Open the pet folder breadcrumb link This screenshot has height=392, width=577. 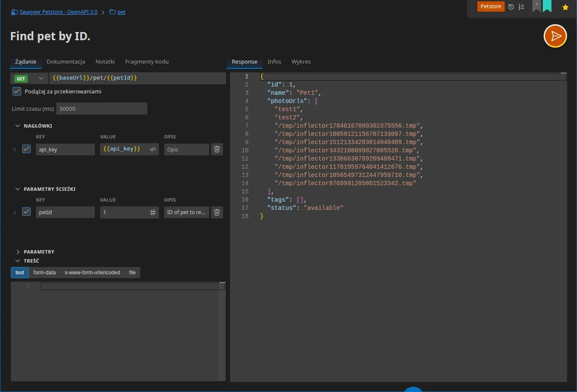122,12
